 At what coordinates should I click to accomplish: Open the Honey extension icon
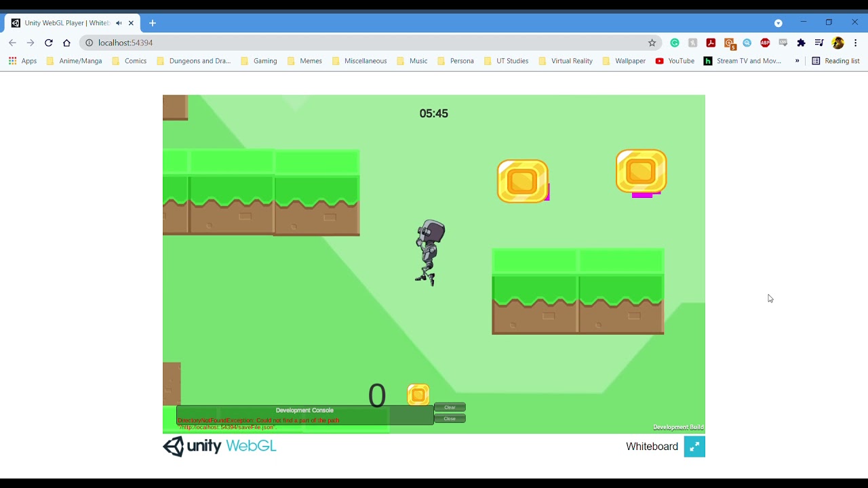click(x=693, y=43)
